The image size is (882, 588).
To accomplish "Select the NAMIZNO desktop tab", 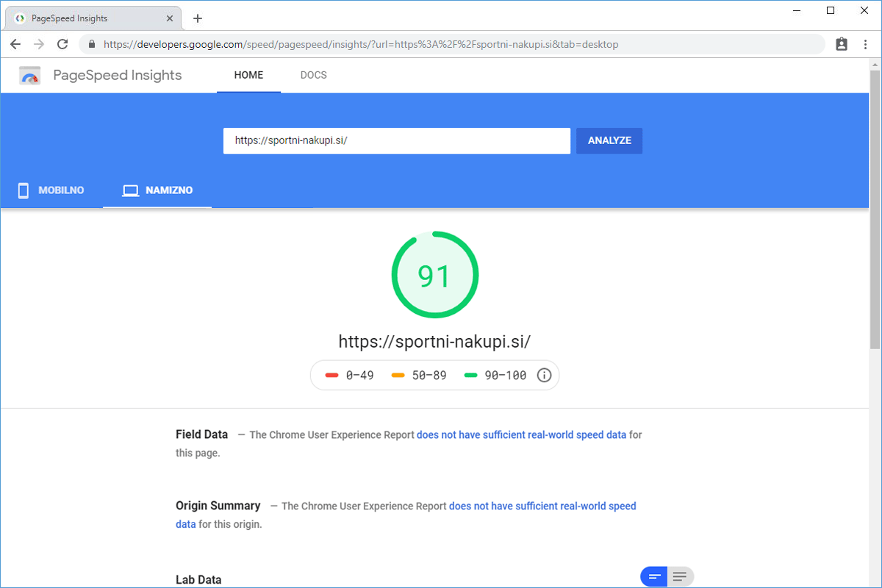I will 157,190.
